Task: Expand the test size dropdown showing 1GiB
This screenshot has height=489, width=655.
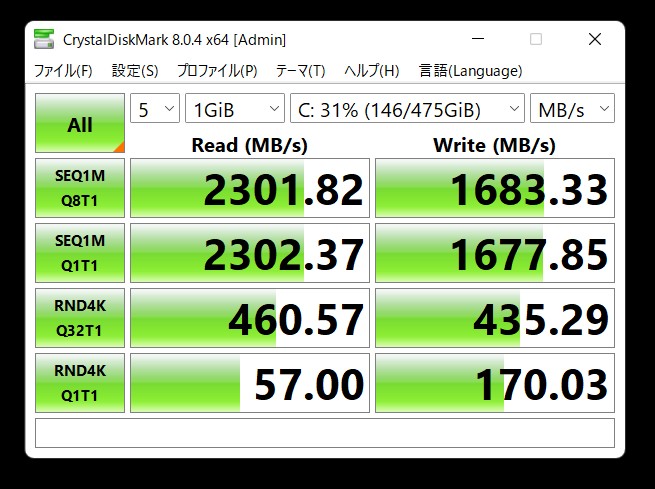Action: (235, 108)
